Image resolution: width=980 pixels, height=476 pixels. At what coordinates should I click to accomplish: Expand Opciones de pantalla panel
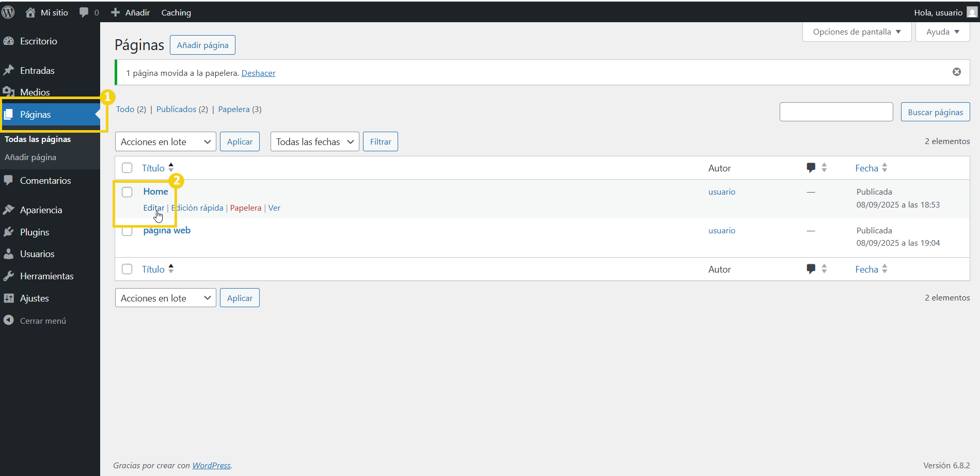pos(856,32)
